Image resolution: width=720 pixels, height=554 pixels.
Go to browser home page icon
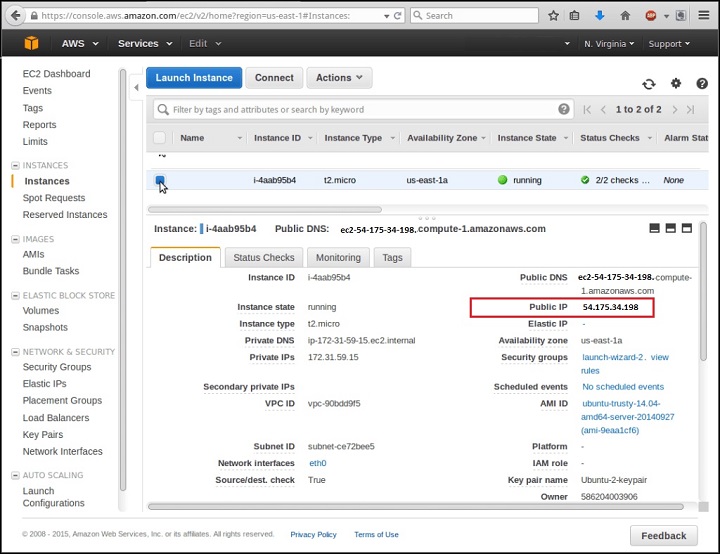click(625, 16)
